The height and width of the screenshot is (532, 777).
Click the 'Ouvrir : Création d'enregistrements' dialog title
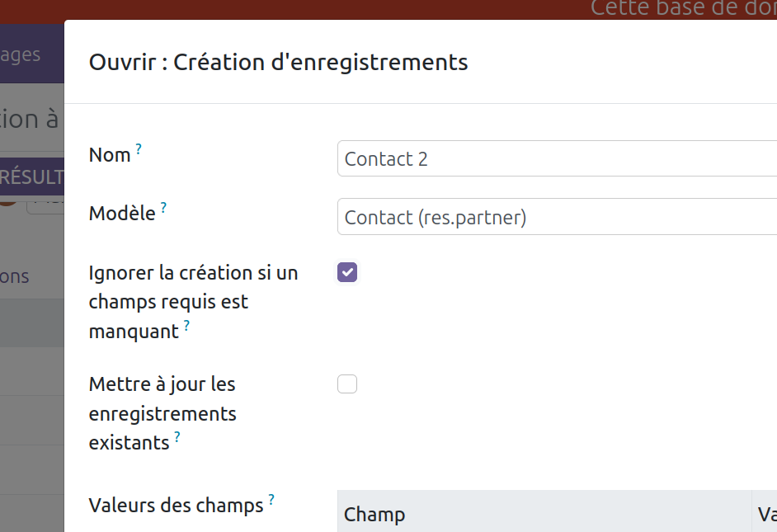coord(278,62)
